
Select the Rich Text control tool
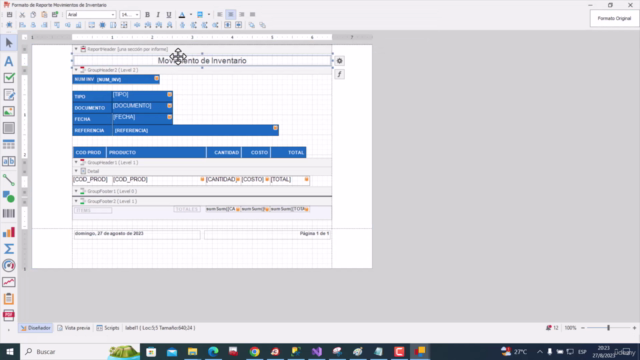point(9,95)
